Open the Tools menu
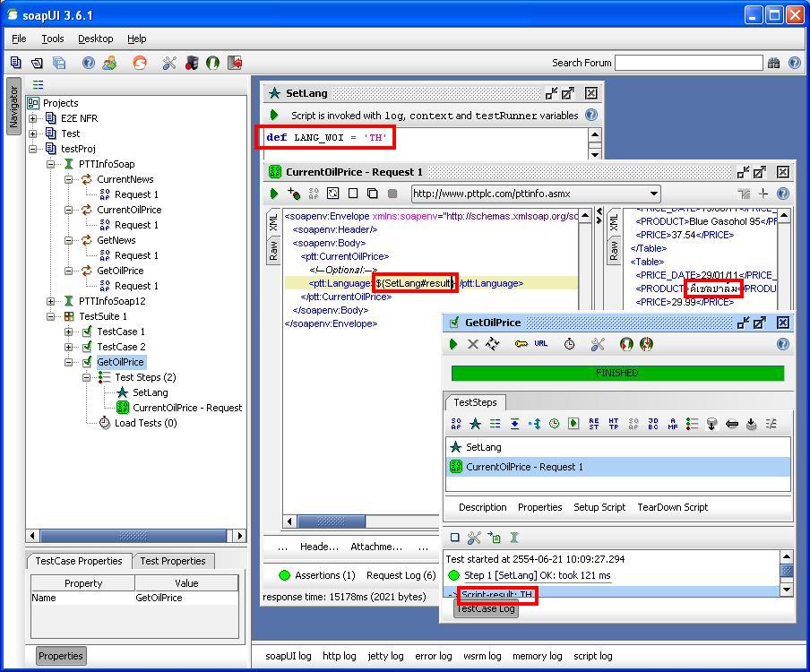 coord(52,39)
